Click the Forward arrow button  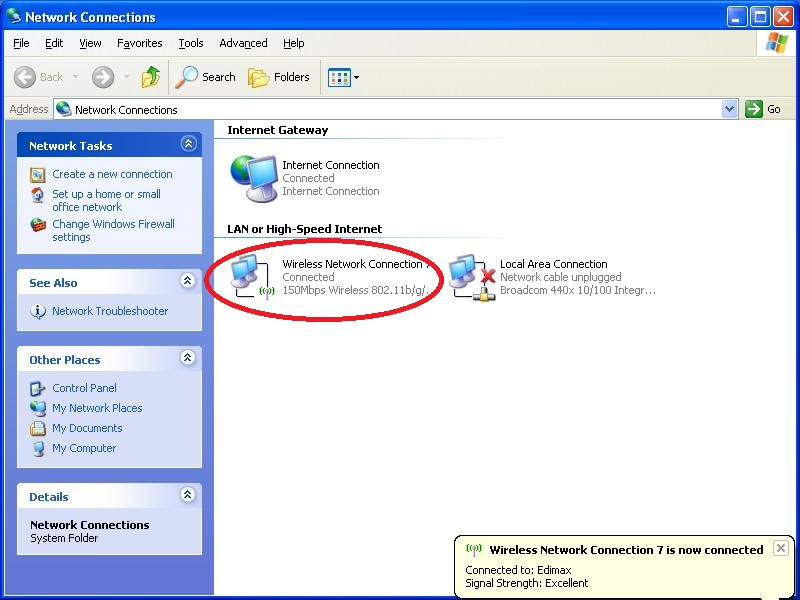[103, 77]
